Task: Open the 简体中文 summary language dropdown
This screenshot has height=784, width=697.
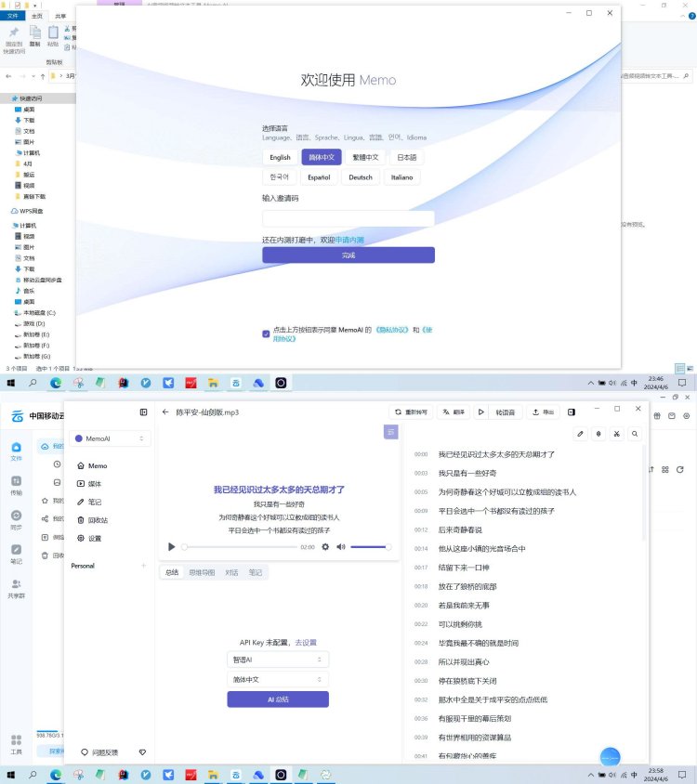Action: pyautogui.click(x=278, y=680)
